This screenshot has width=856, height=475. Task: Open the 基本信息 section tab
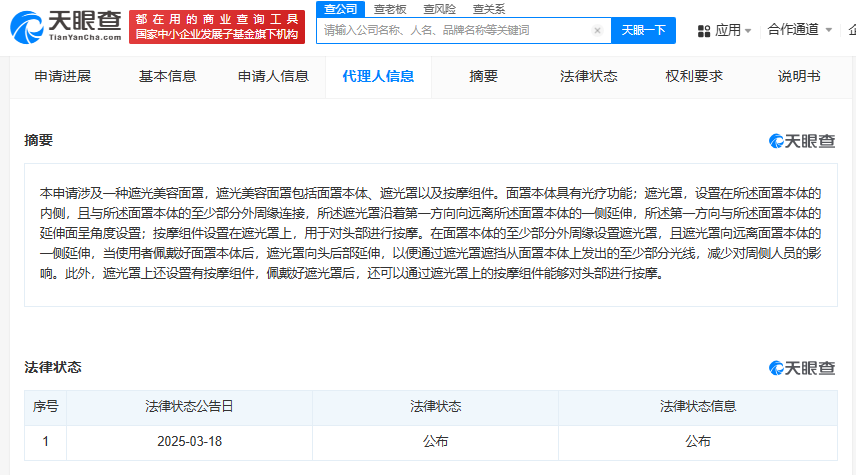coord(167,76)
